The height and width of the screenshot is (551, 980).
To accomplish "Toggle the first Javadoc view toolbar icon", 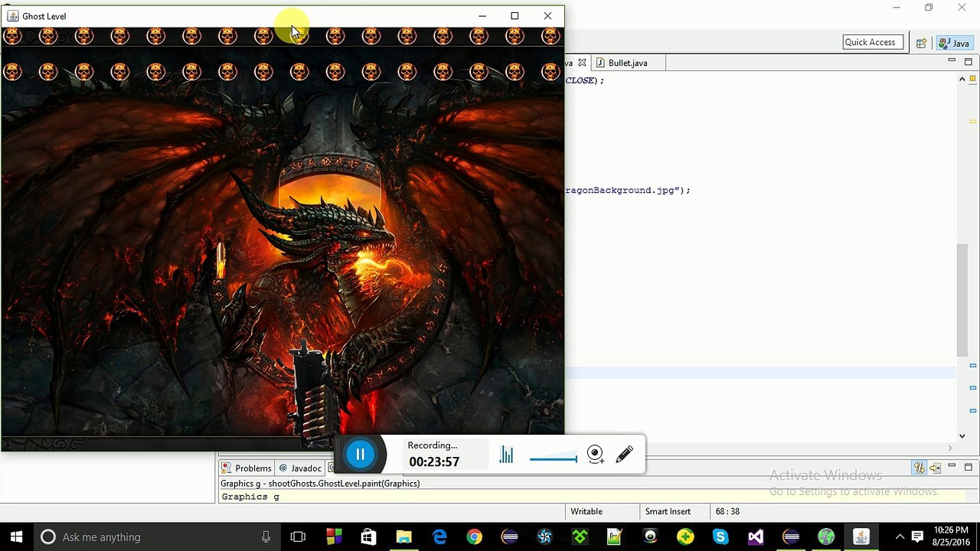I will pos(920,468).
